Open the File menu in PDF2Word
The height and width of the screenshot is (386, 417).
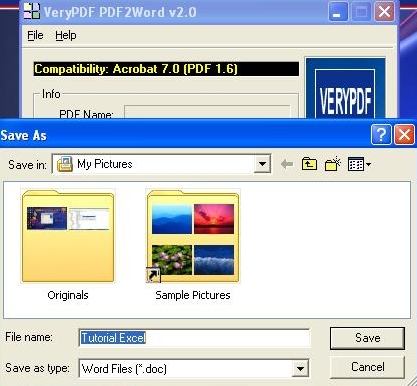pyautogui.click(x=35, y=35)
